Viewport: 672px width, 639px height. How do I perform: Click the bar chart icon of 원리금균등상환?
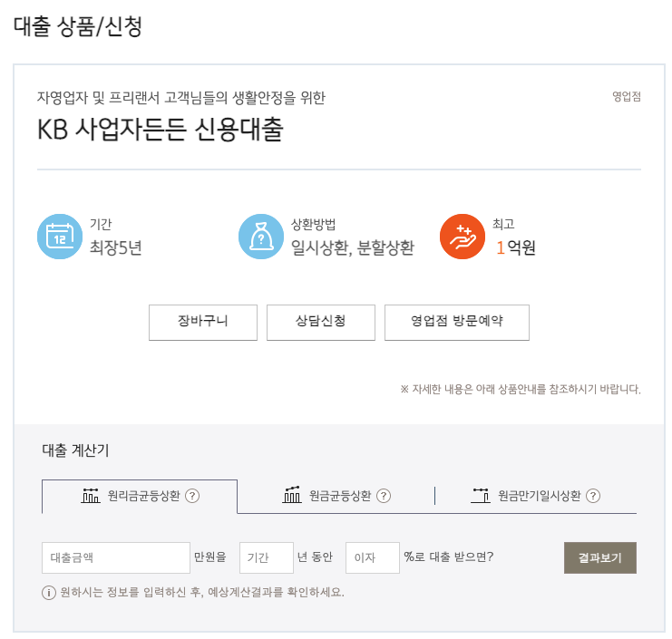[91, 496]
